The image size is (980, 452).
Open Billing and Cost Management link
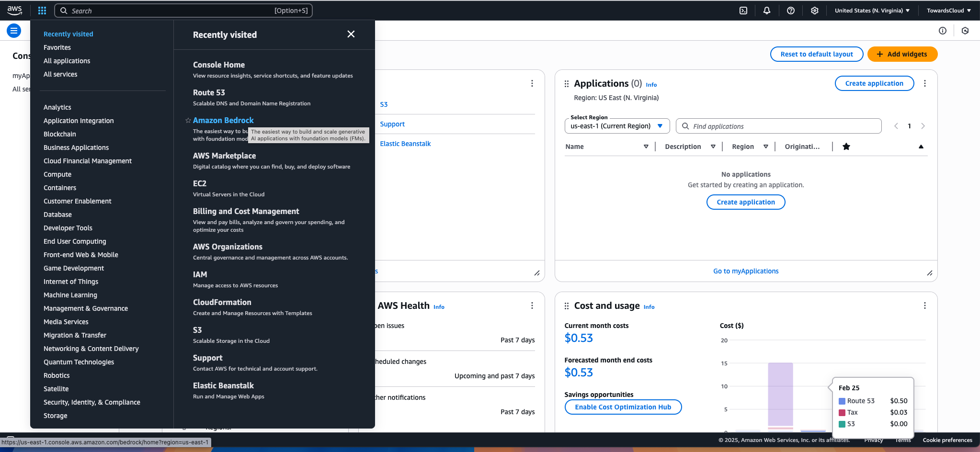(x=246, y=211)
